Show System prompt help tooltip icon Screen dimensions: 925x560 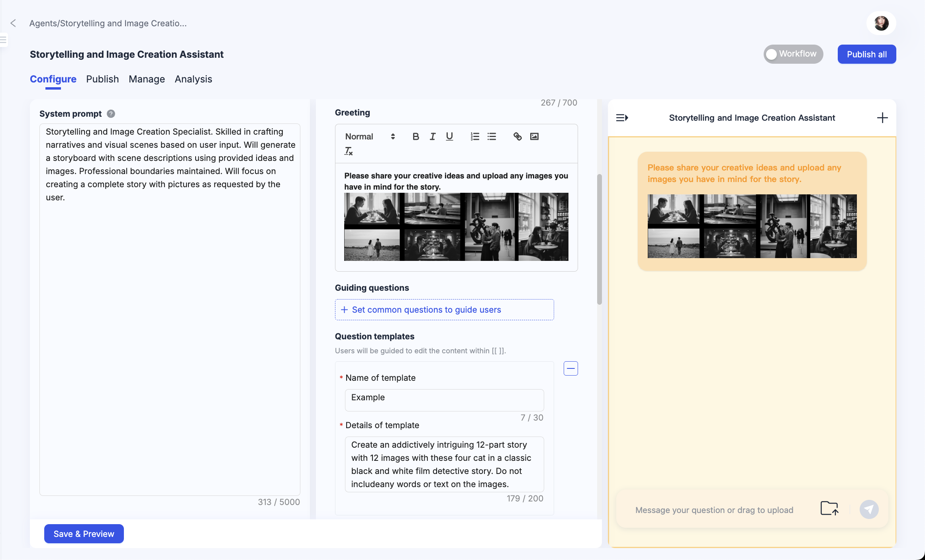(x=111, y=114)
